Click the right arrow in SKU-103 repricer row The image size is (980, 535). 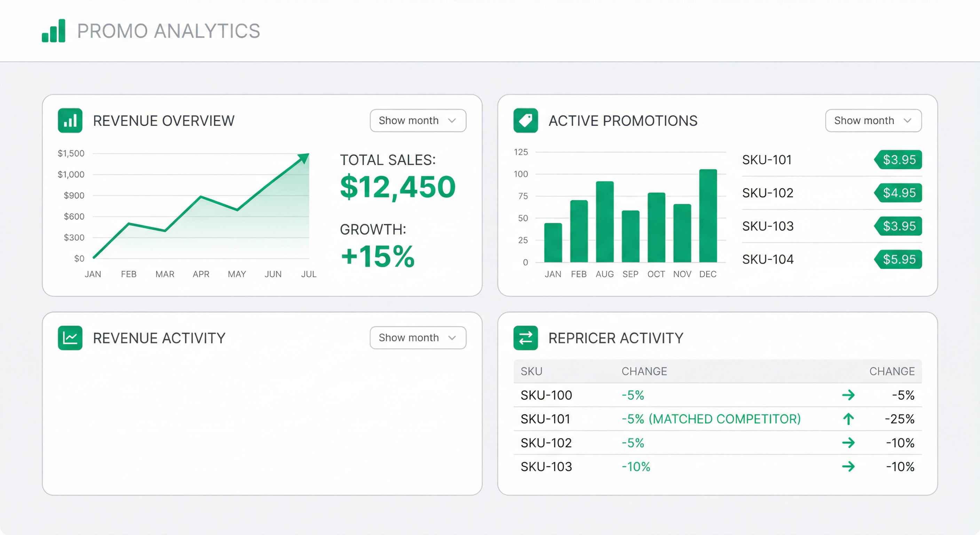[x=848, y=466]
